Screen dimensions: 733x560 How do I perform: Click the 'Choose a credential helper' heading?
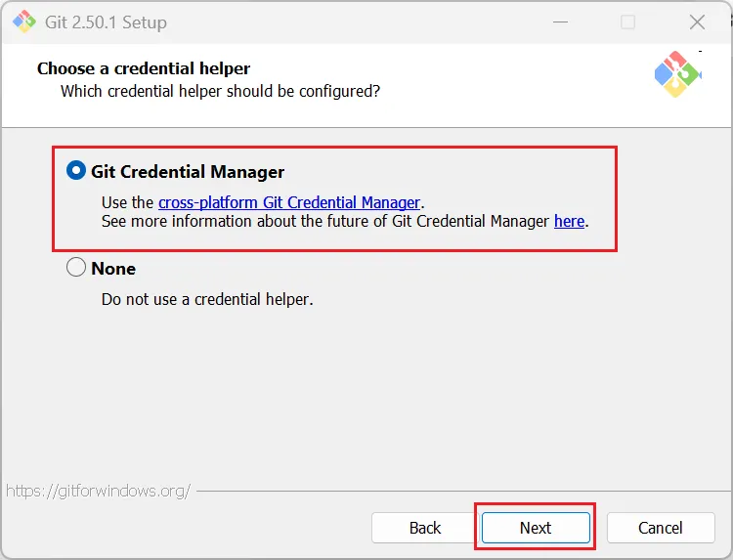(144, 68)
